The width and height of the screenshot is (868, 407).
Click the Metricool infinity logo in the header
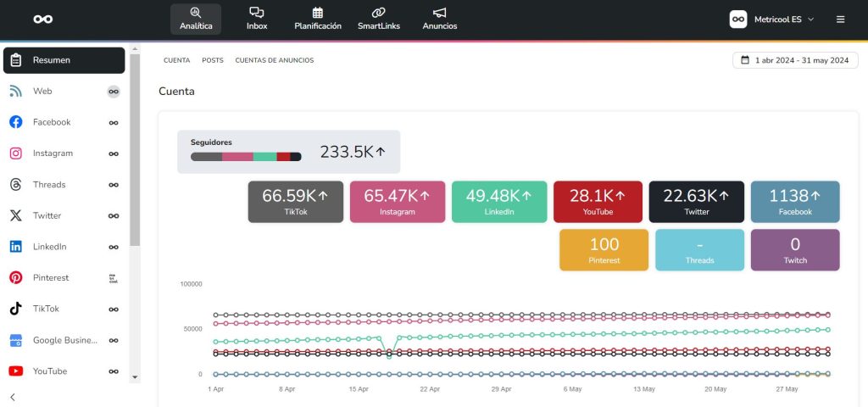pos(42,20)
